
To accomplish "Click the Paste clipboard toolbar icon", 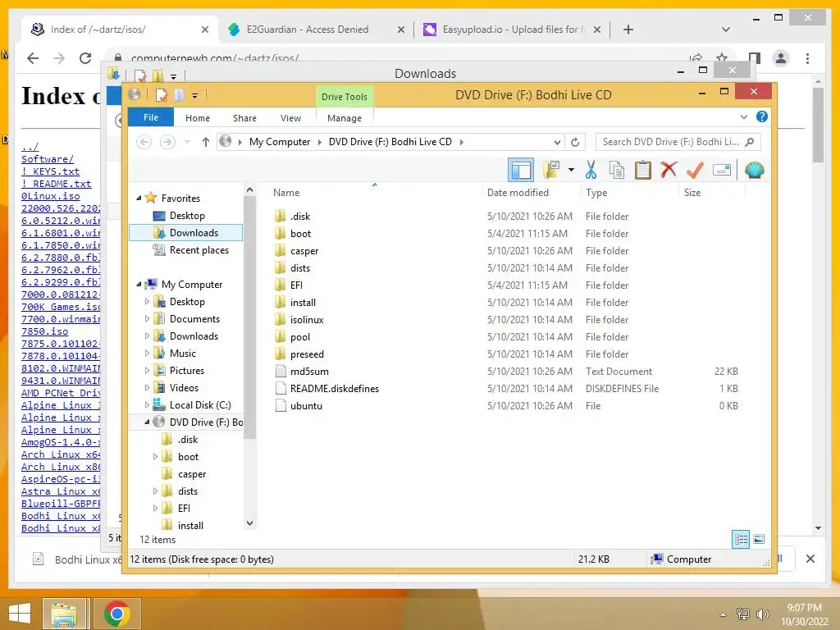I will click(x=642, y=170).
